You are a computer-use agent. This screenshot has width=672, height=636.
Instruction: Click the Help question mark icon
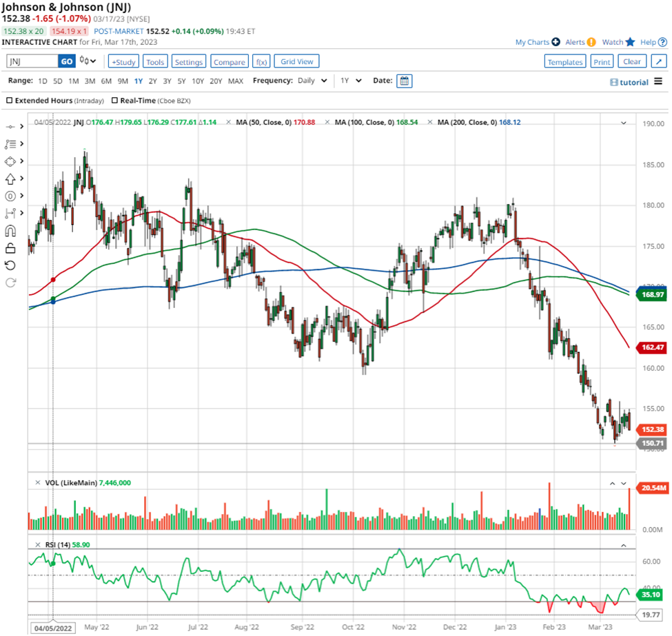(x=662, y=42)
